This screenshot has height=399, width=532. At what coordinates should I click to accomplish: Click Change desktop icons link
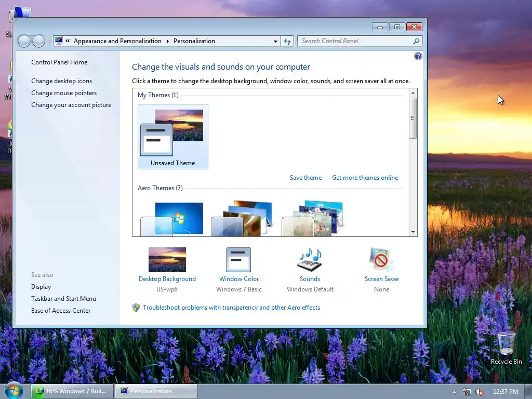pos(61,81)
